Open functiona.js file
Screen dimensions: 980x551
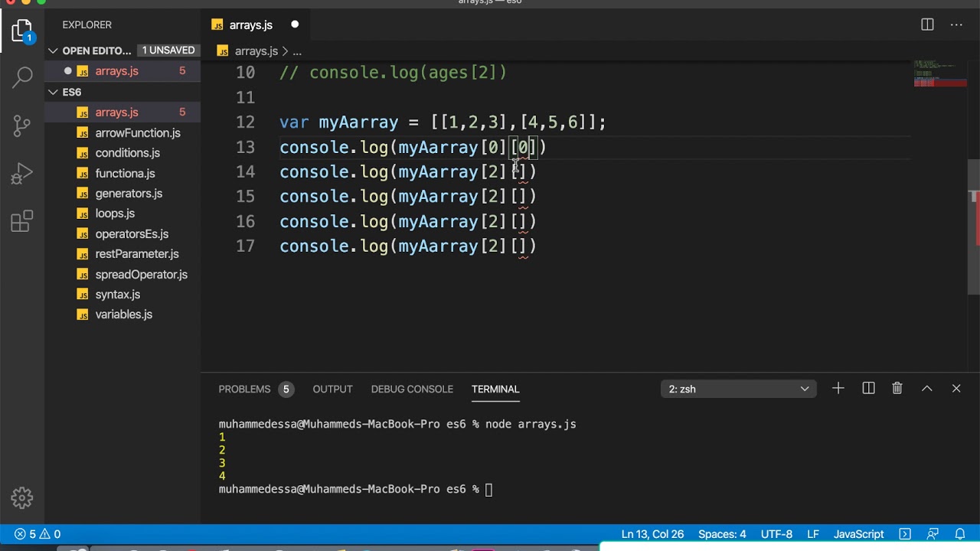(x=125, y=174)
